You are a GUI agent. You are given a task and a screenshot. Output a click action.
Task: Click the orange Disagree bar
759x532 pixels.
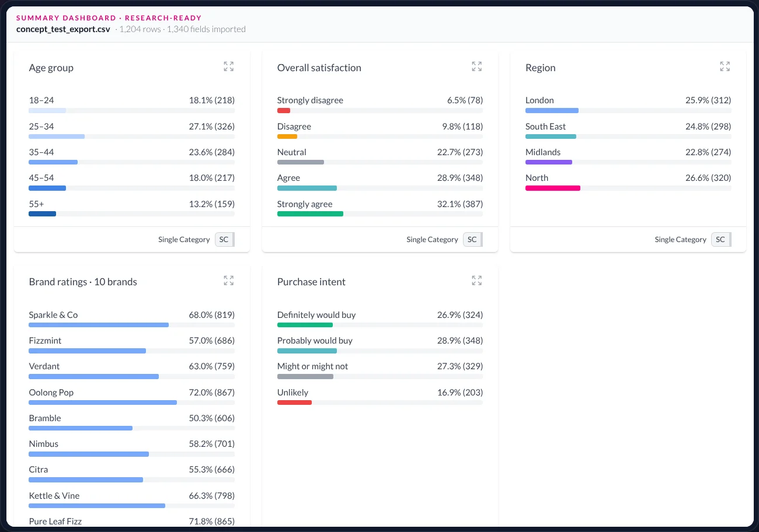point(287,136)
